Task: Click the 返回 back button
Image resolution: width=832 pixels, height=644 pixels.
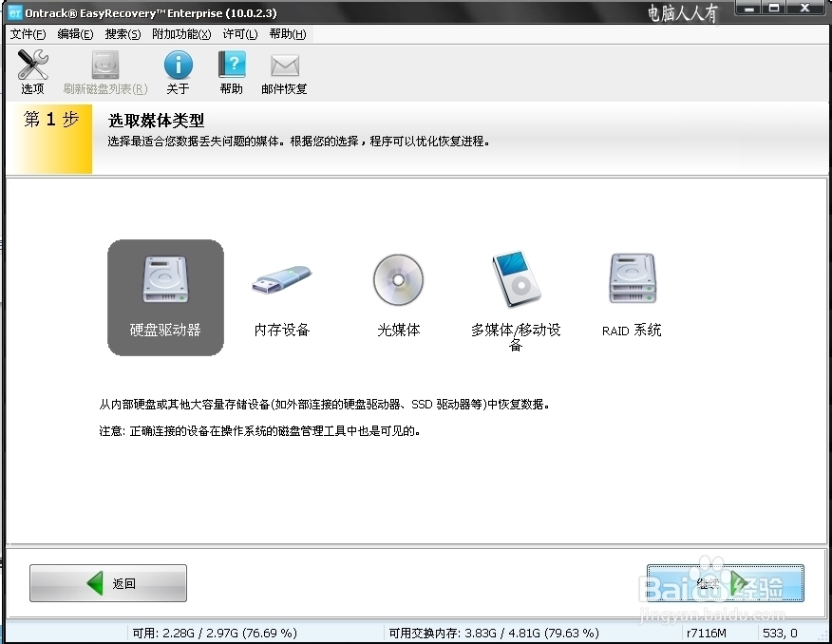Action: tap(108, 583)
